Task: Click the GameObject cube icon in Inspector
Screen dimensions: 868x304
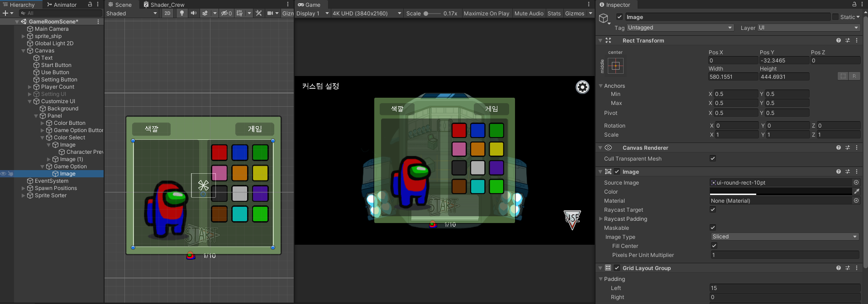Action: pos(603,18)
